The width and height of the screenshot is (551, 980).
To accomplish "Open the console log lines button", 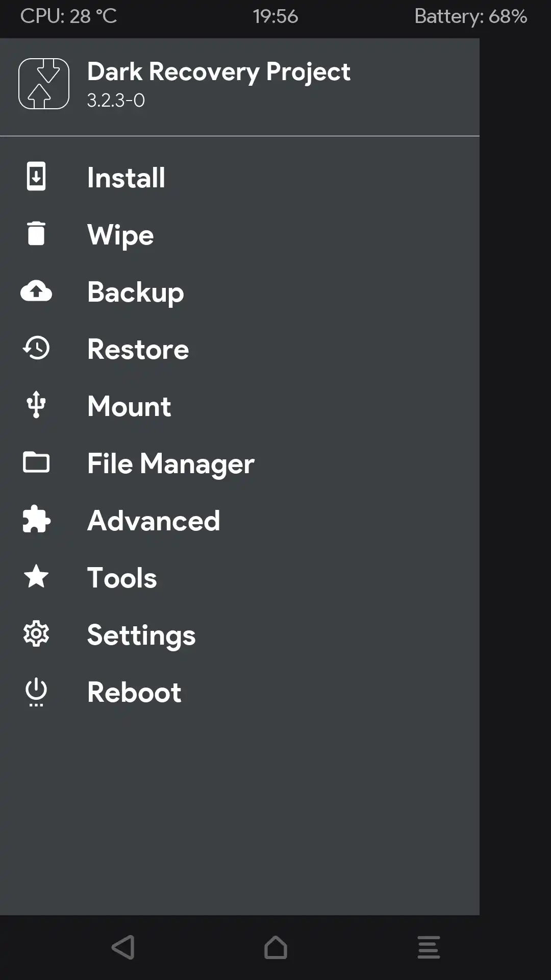I will (x=429, y=947).
